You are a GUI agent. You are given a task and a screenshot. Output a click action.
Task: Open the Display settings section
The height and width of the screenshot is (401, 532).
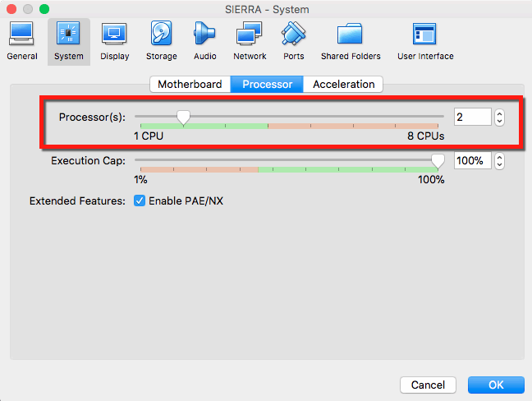tap(115, 41)
